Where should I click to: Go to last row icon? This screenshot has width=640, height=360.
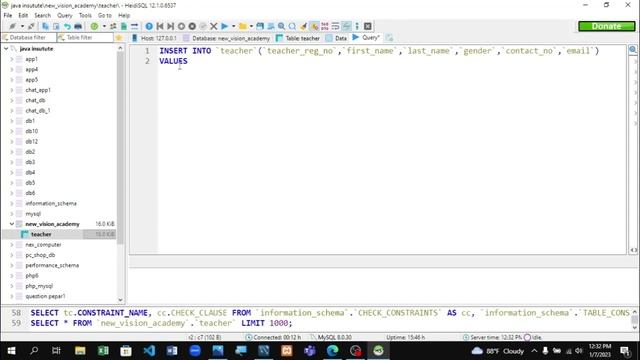click(x=171, y=26)
